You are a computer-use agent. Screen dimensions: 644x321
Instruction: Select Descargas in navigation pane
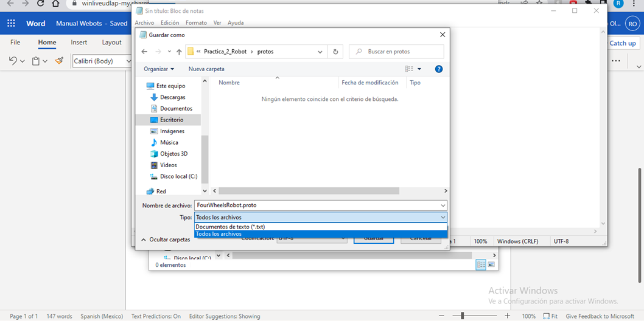(168, 97)
